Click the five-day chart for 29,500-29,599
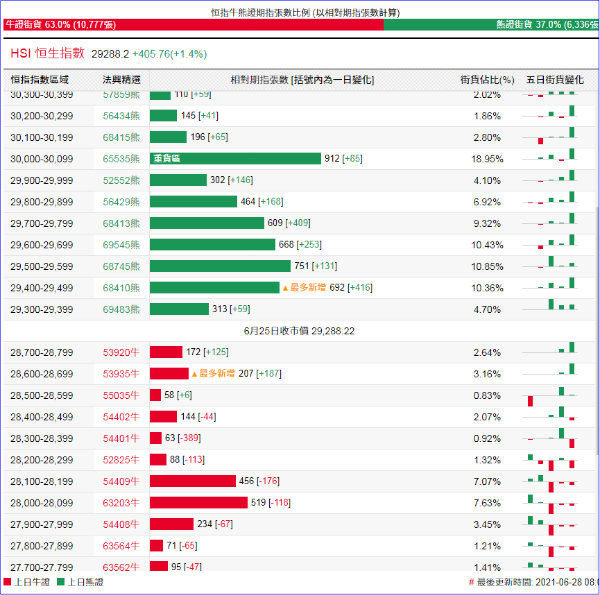The image size is (600, 595). pyautogui.click(x=550, y=263)
